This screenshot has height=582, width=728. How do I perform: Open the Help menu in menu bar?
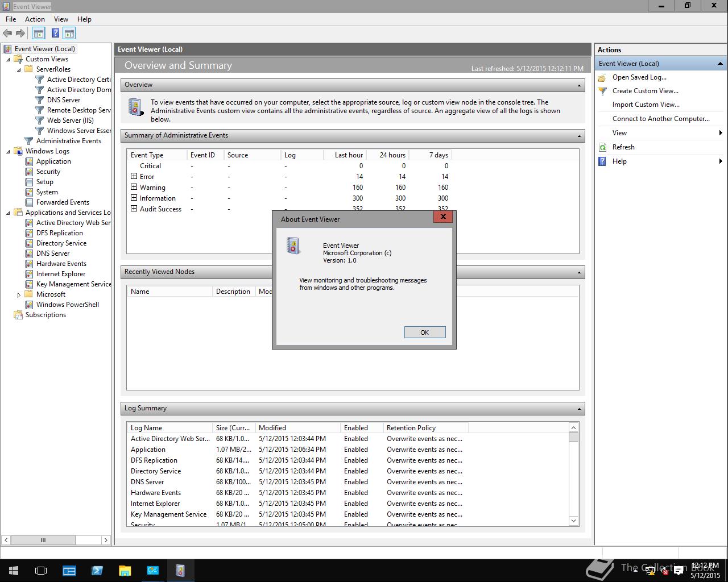tap(84, 19)
